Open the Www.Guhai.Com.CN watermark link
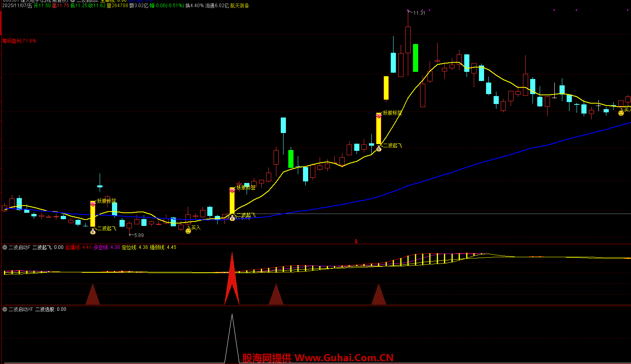The height and width of the screenshot is (364, 631). tap(344, 358)
